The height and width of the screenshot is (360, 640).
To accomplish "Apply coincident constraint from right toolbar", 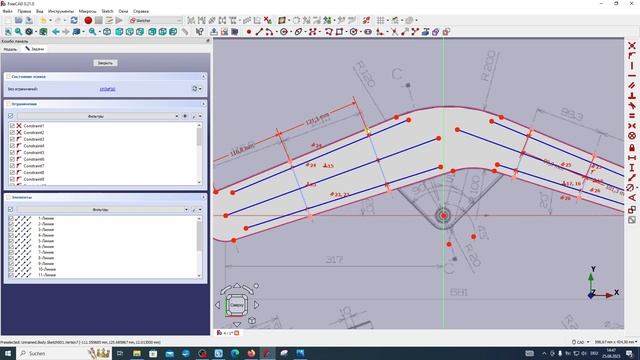I will click(x=632, y=45).
